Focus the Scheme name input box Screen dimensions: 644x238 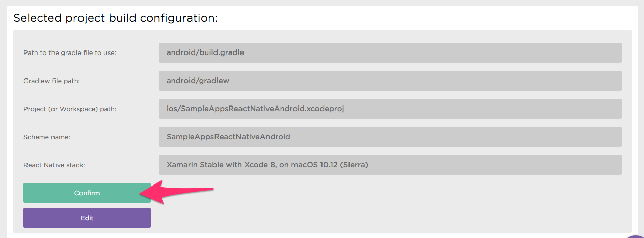coord(390,137)
